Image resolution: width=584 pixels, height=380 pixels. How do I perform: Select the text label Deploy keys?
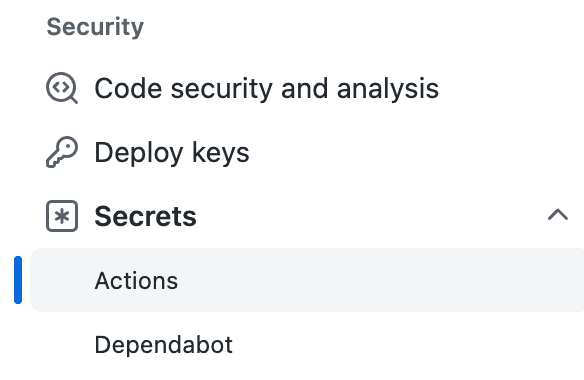pos(172,153)
